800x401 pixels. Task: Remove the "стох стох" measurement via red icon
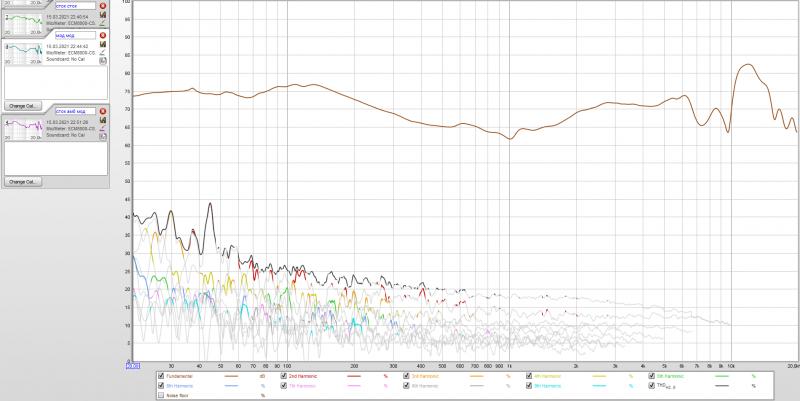(x=102, y=6)
